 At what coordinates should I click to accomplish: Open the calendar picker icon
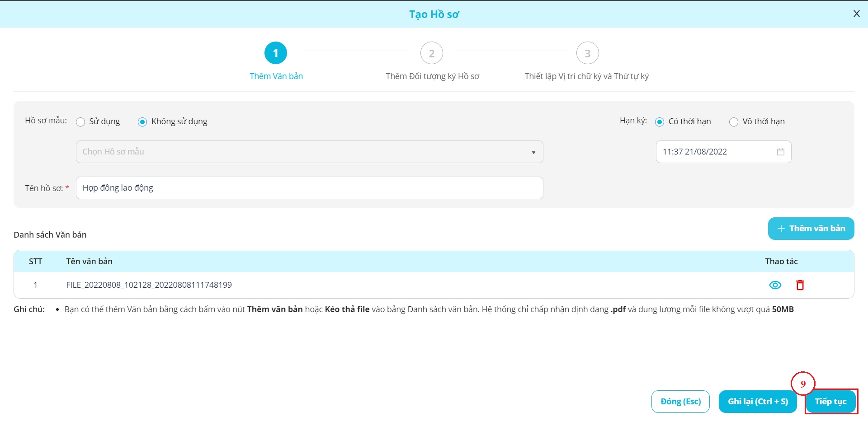tap(780, 152)
